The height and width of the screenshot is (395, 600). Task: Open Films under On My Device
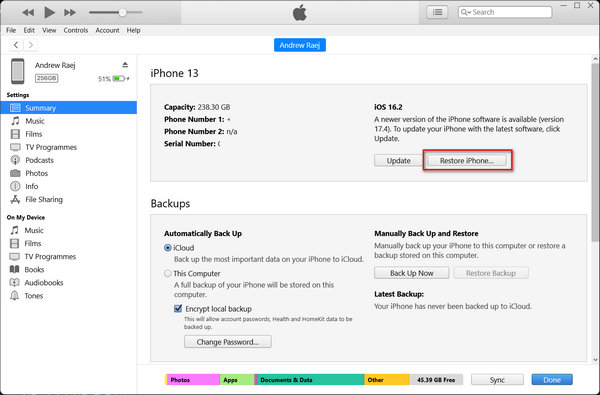68,243
